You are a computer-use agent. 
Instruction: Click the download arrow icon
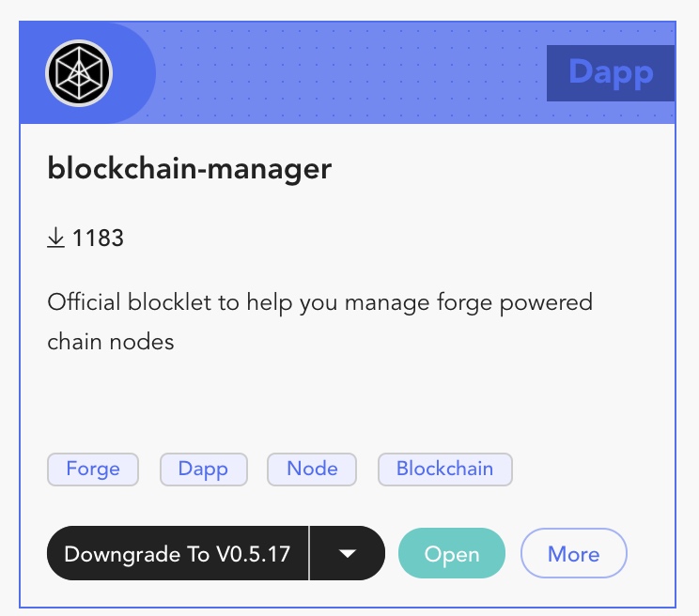(56, 239)
